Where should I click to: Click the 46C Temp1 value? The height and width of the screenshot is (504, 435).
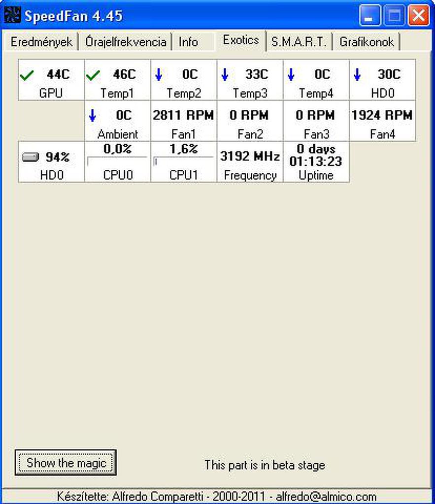click(125, 74)
